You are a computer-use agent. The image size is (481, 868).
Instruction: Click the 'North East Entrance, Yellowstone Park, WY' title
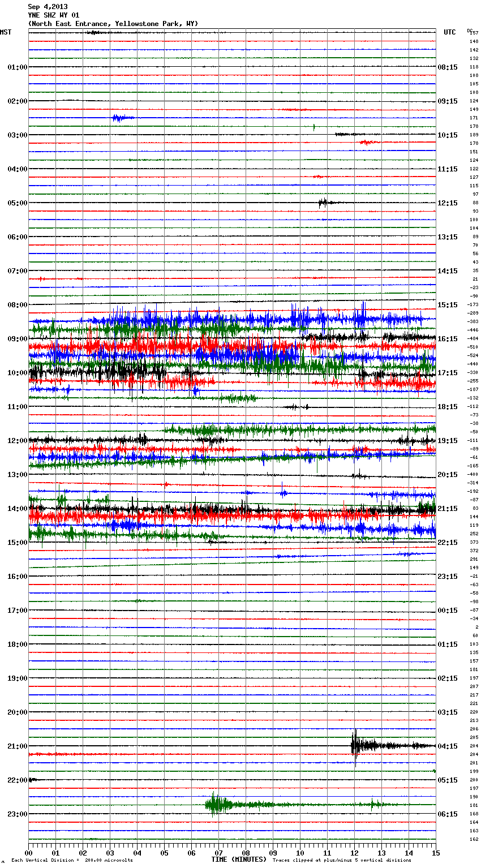113,24
